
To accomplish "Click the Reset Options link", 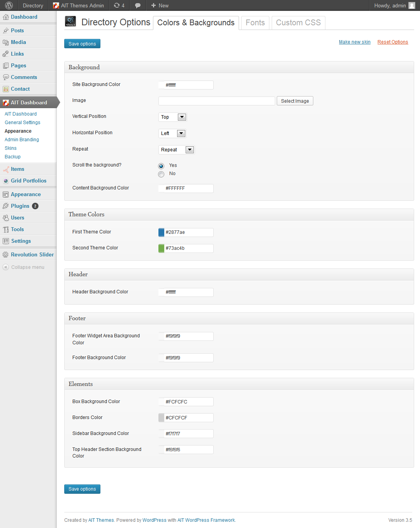I will click(x=392, y=42).
